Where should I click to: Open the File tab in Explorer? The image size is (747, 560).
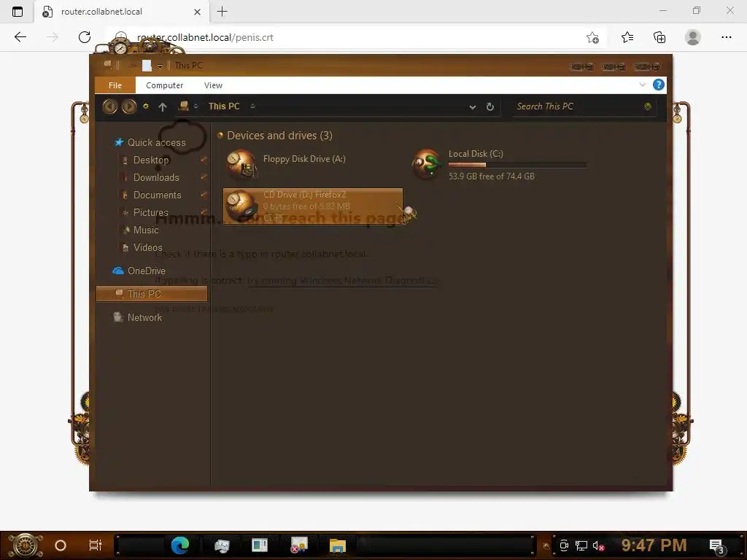115,85
